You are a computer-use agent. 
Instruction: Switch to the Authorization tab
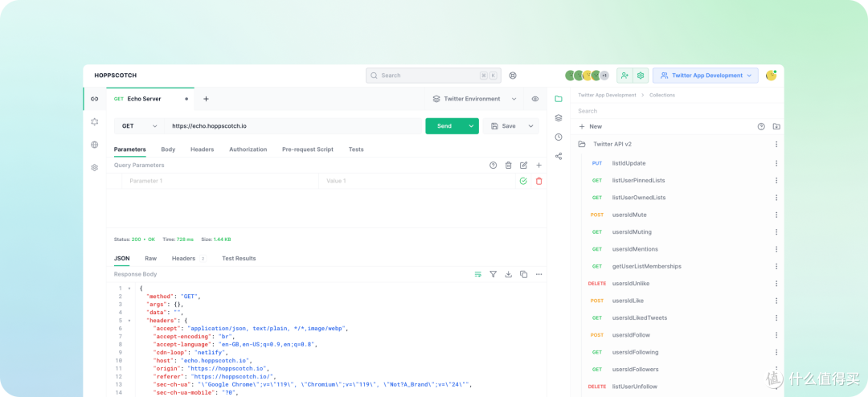click(x=248, y=149)
